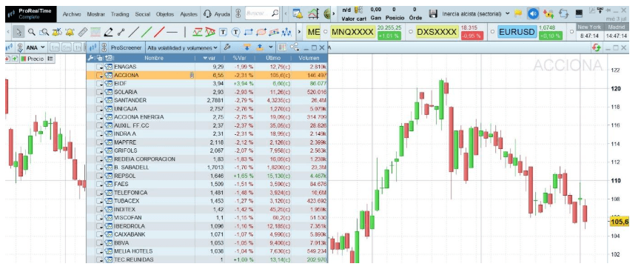Screen dimensions: 644x278
Task: Click the left chevron after the search box
Action: point(286,14)
